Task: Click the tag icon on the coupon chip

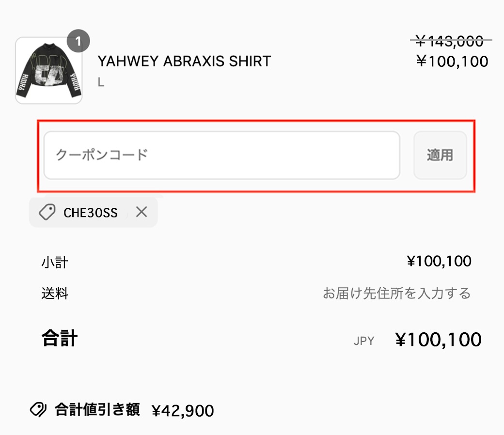Action: pos(47,212)
